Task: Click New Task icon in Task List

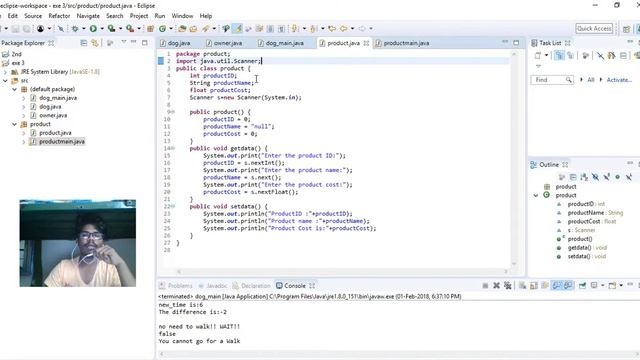Action: pyautogui.click(x=538, y=56)
